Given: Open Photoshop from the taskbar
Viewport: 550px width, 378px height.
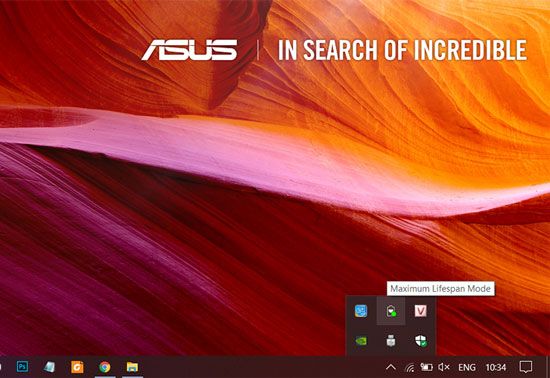Looking at the screenshot, I should pyautogui.click(x=22, y=367).
